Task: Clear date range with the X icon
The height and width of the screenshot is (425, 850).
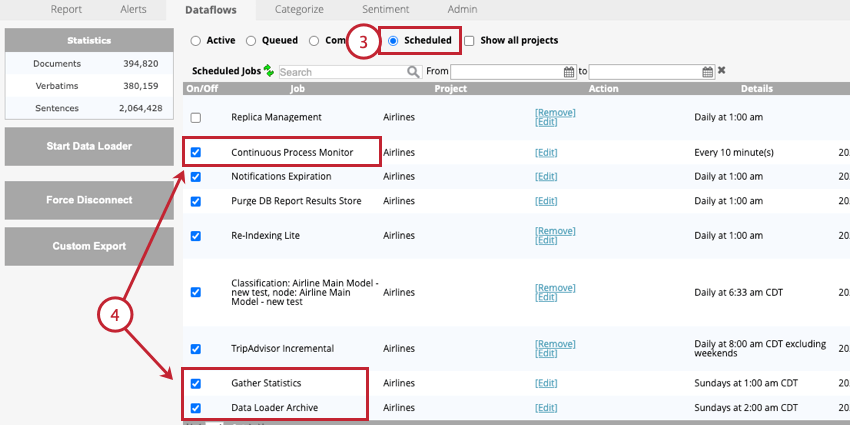Action: [x=722, y=70]
